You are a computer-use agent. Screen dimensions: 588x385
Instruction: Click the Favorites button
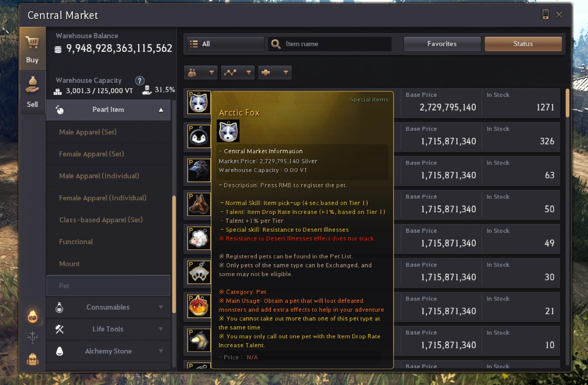[x=442, y=44]
